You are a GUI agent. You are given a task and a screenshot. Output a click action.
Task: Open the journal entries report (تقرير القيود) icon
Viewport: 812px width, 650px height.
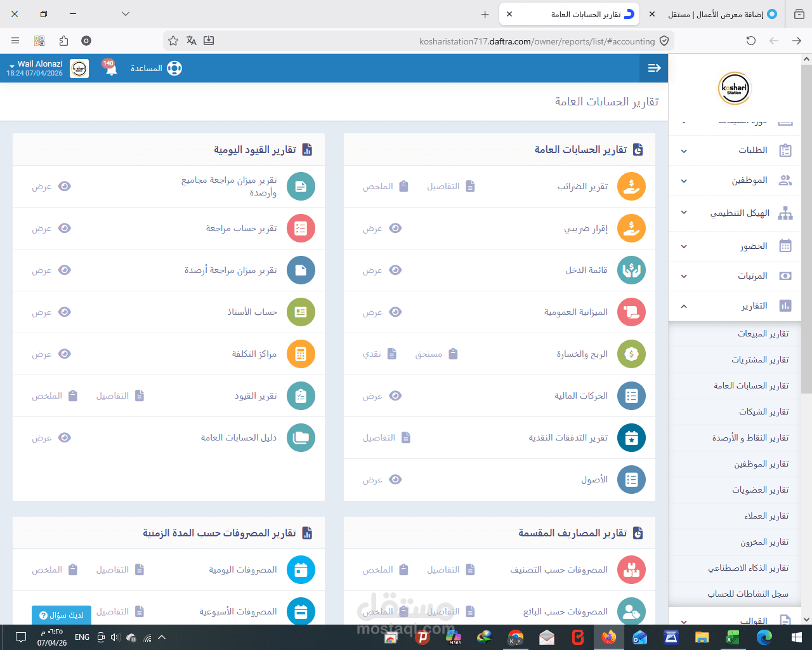(301, 396)
